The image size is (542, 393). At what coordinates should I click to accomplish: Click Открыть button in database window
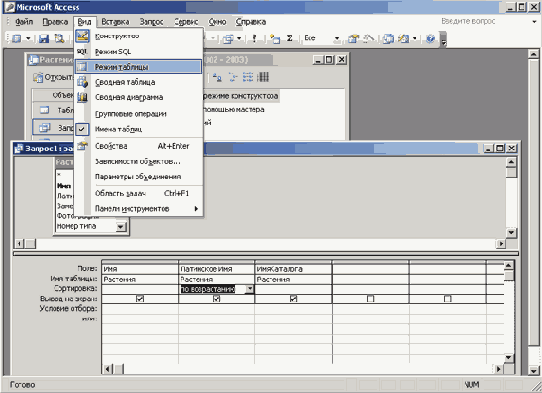click(x=54, y=77)
